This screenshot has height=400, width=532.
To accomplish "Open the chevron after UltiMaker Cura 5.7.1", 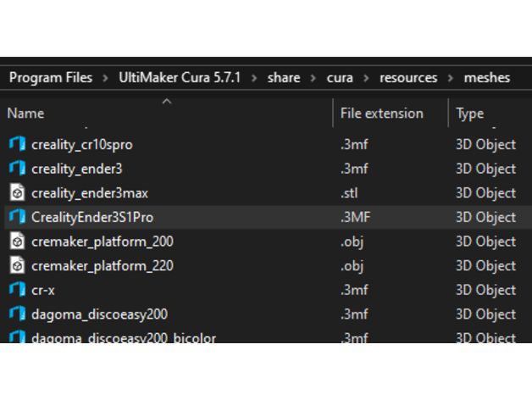I will 254,78.
